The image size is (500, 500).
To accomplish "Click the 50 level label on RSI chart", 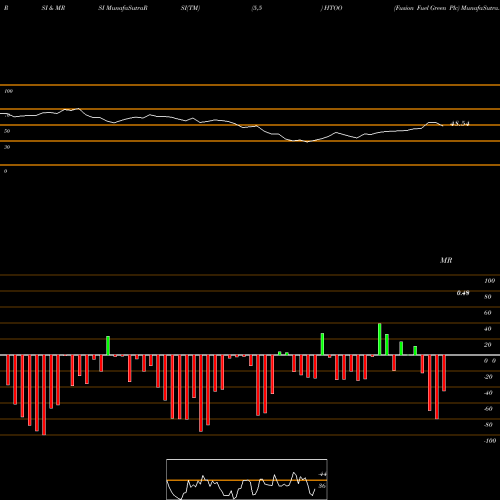I will click(x=7, y=131).
